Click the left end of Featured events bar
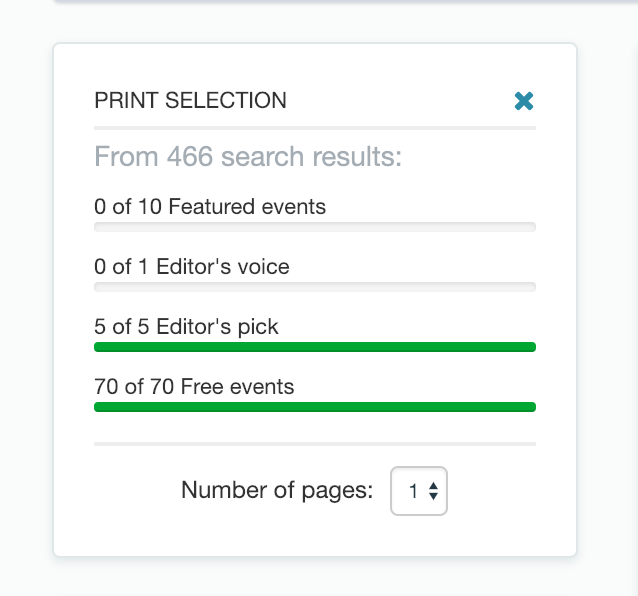Screen dimensions: 638x596 [x=99, y=227]
